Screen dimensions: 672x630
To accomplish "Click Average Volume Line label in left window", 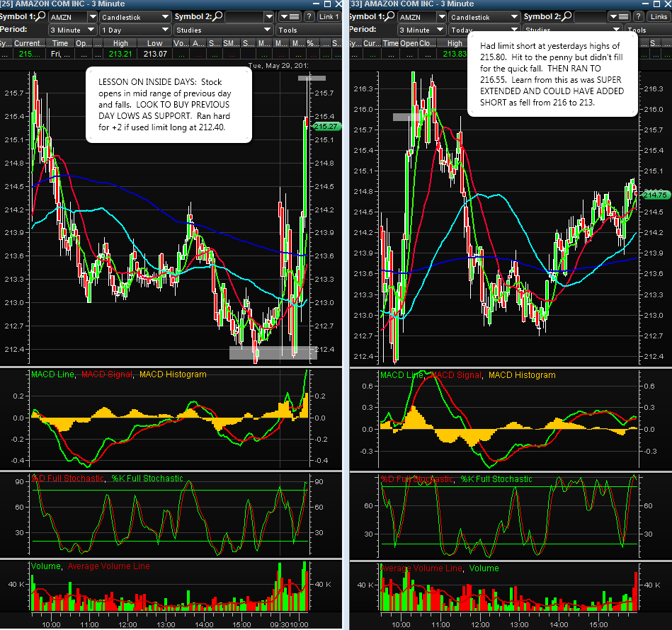I will click(x=109, y=566).
